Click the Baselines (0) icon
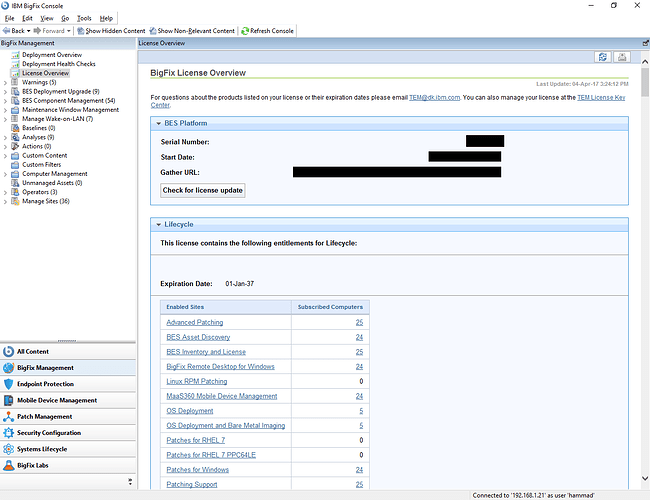This screenshot has width=650, height=500. coord(15,128)
